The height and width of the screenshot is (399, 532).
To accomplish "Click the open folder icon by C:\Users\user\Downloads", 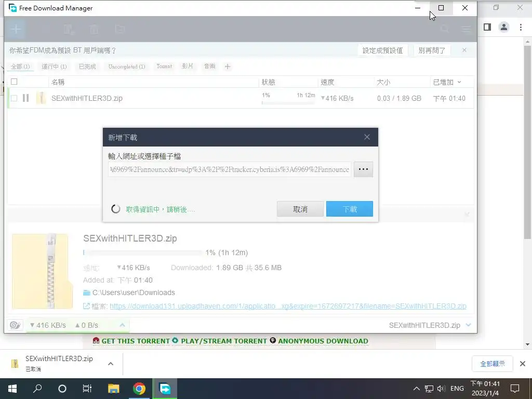I will click(x=87, y=292).
